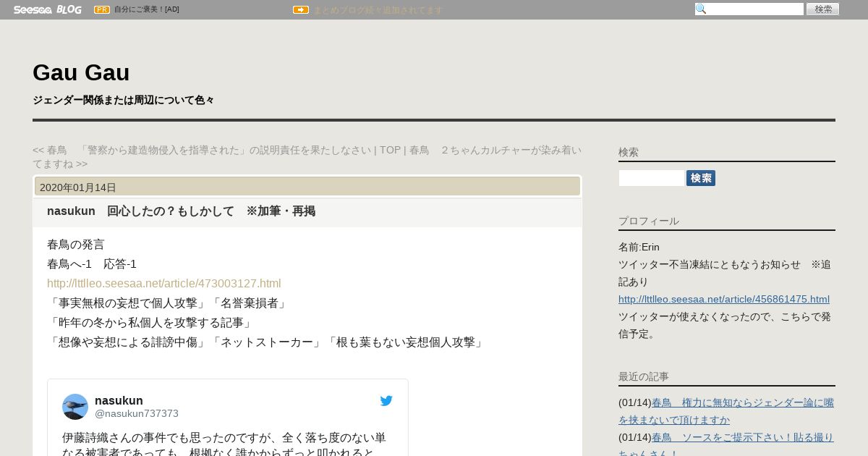868x456 pixels.
Task: Open まとめブログ続々追加されてます link
Action: [x=378, y=10]
